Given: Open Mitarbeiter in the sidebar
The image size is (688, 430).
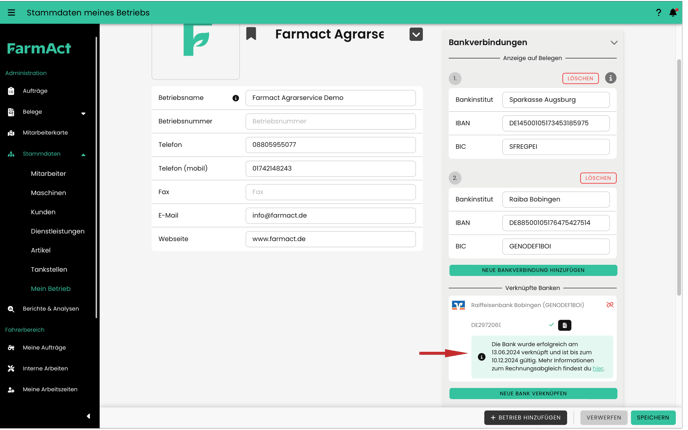Looking at the screenshot, I should point(48,174).
